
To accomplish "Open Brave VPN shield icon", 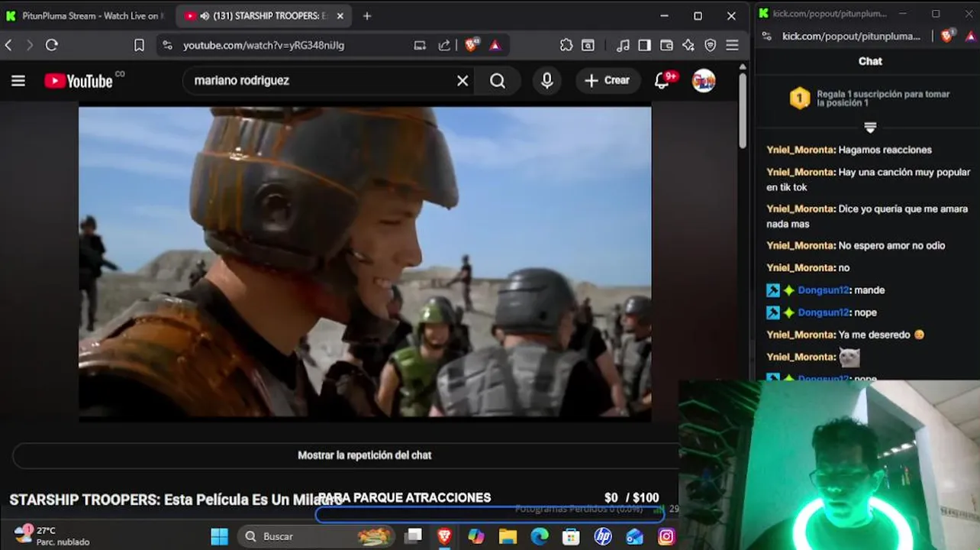I will click(x=711, y=45).
